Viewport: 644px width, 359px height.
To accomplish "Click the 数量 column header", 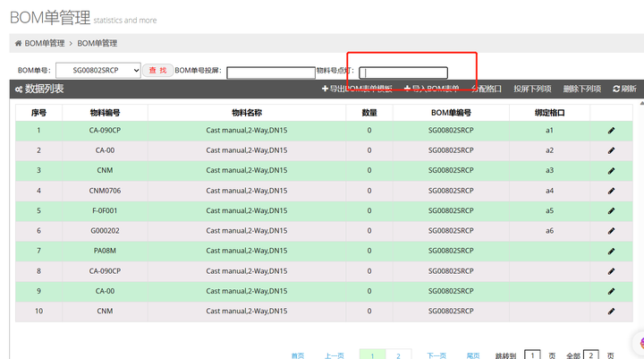I will (x=369, y=113).
